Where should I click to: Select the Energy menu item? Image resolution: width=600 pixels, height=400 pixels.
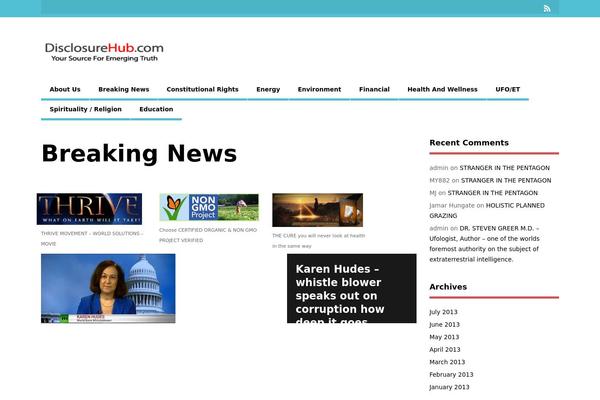[268, 89]
